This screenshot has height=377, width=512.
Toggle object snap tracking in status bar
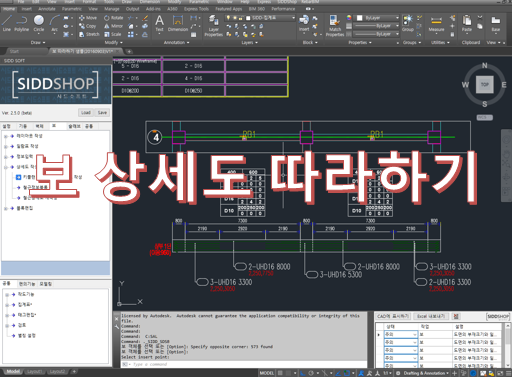pos(338,373)
